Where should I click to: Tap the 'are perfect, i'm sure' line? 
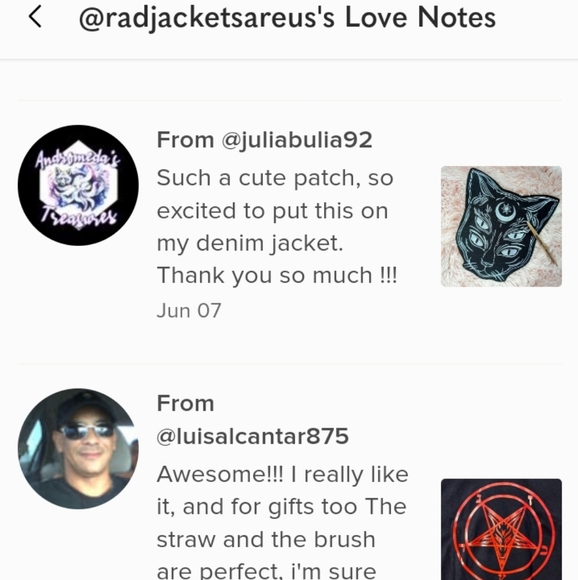tap(266, 571)
